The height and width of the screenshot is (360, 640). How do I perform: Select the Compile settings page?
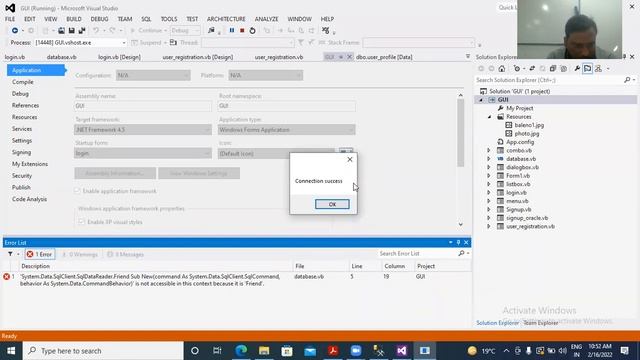coord(23,82)
